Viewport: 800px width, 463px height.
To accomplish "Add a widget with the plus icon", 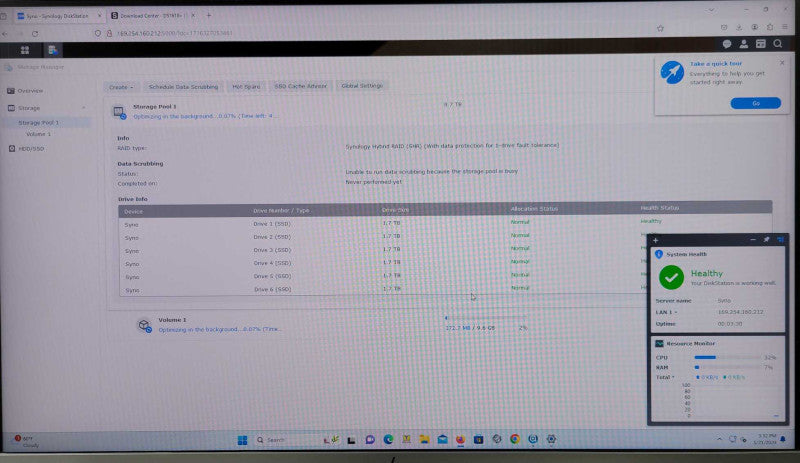I will (x=656, y=240).
